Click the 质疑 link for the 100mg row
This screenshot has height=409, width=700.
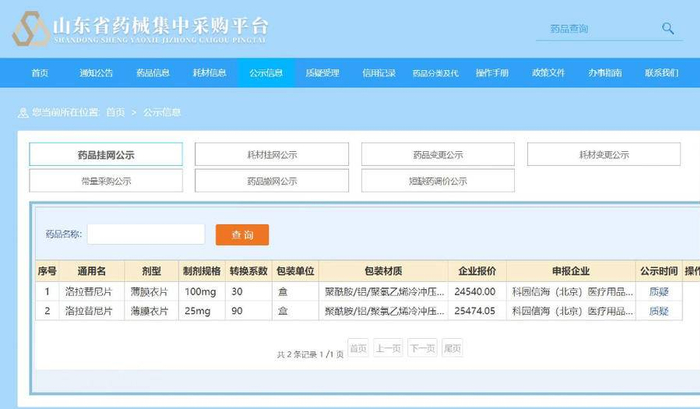click(x=658, y=292)
